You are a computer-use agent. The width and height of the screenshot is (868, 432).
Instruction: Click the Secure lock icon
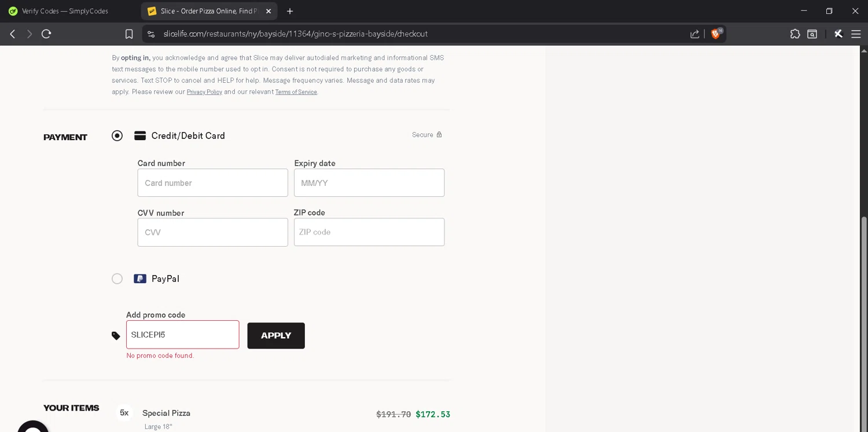[439, 134]
